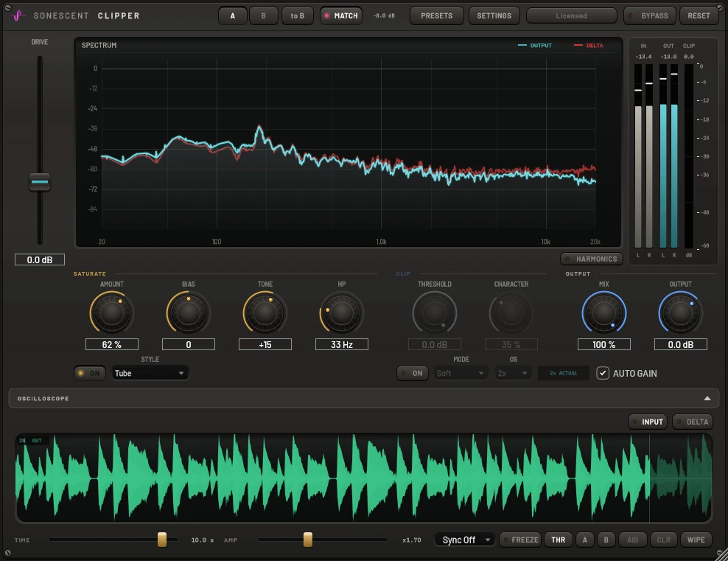Uncheck the AUTO GAIN checkbox

pyautogui.click(x=603, y=373)
